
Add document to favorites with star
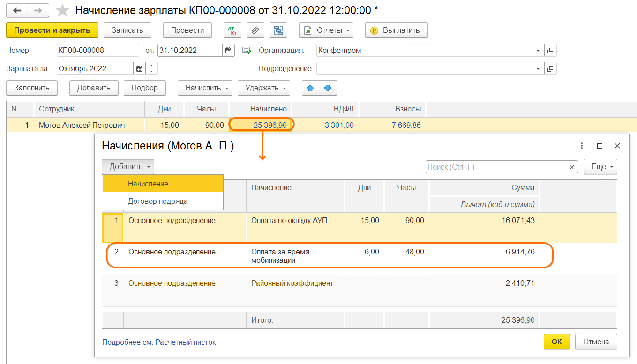pyautogui.click(x=62, y=10)
